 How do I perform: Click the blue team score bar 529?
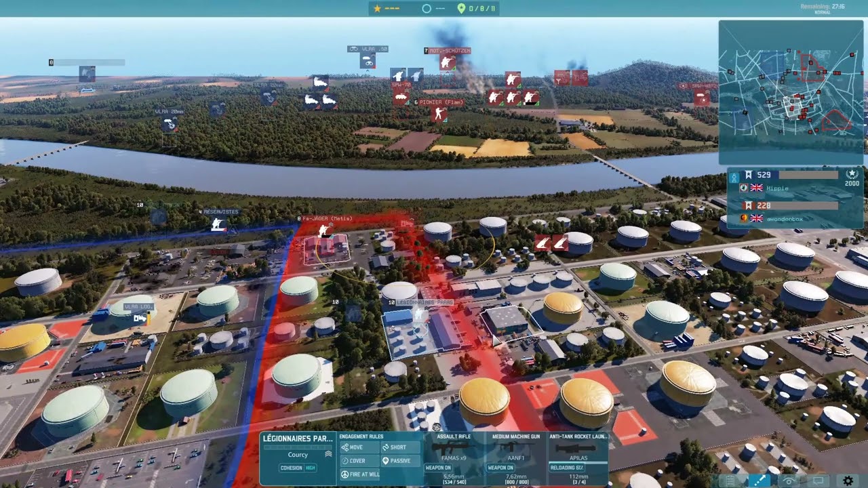click(x=790, y=175)
